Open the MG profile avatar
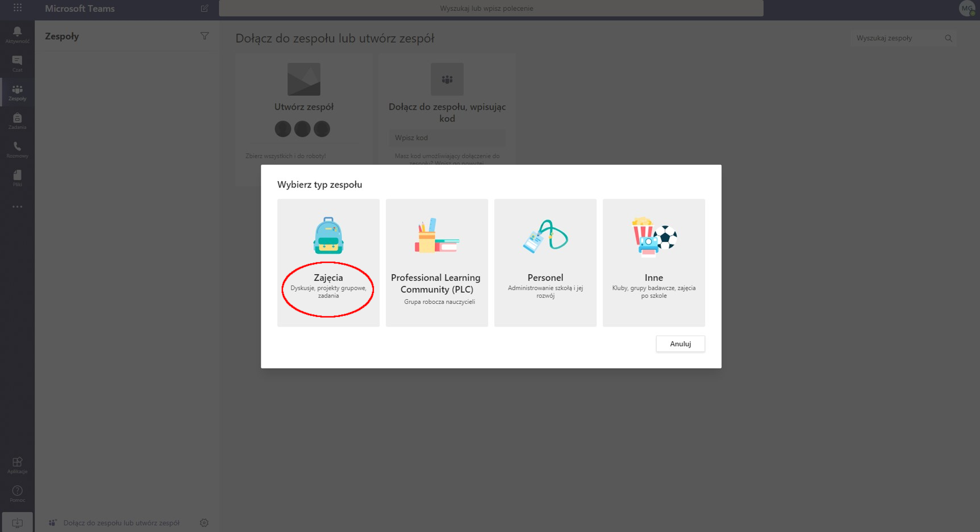This screenshot has height=532, width=980. click(x=967, y=9)
